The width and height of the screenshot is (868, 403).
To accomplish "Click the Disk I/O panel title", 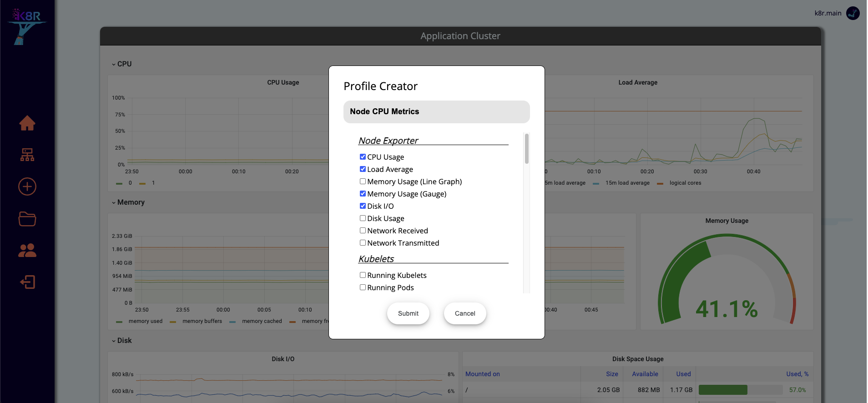I will (x=283, y=359).
